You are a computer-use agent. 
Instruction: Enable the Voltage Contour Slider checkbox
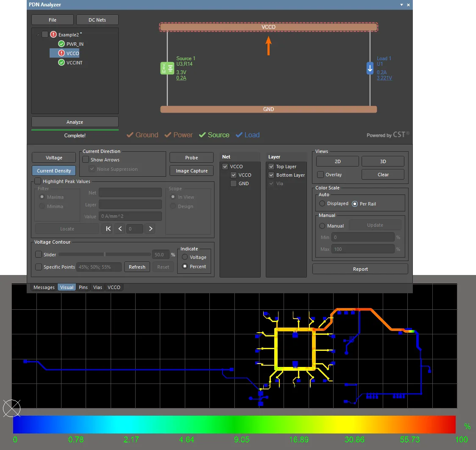click(39, 254)
